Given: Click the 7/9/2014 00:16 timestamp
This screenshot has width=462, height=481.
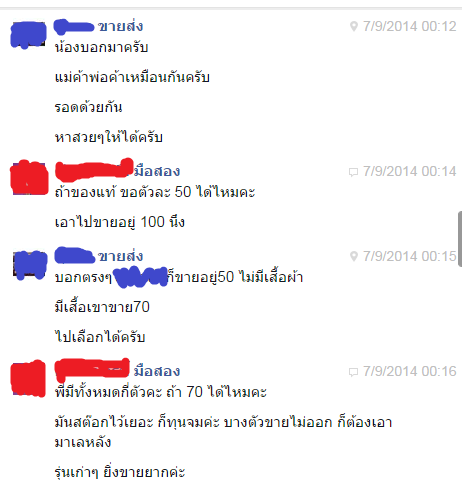Looking at the screenshot, I should (x=410, y=371).
